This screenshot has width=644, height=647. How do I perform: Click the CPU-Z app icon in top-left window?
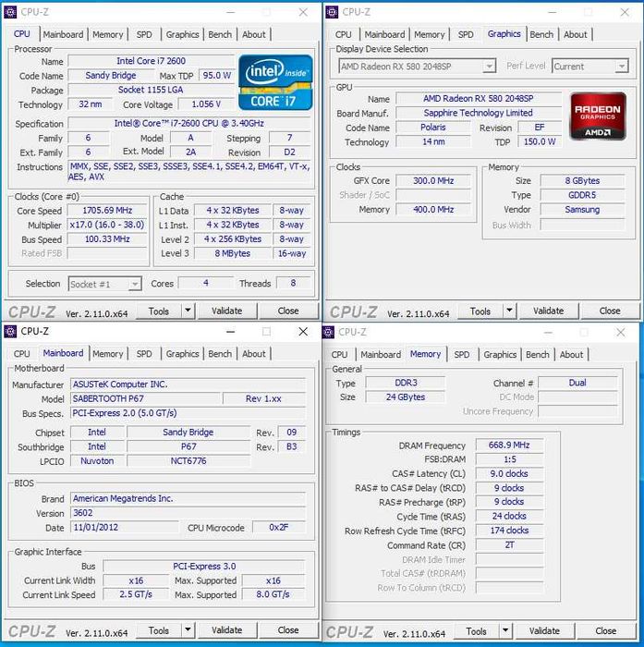click(10, 12)
